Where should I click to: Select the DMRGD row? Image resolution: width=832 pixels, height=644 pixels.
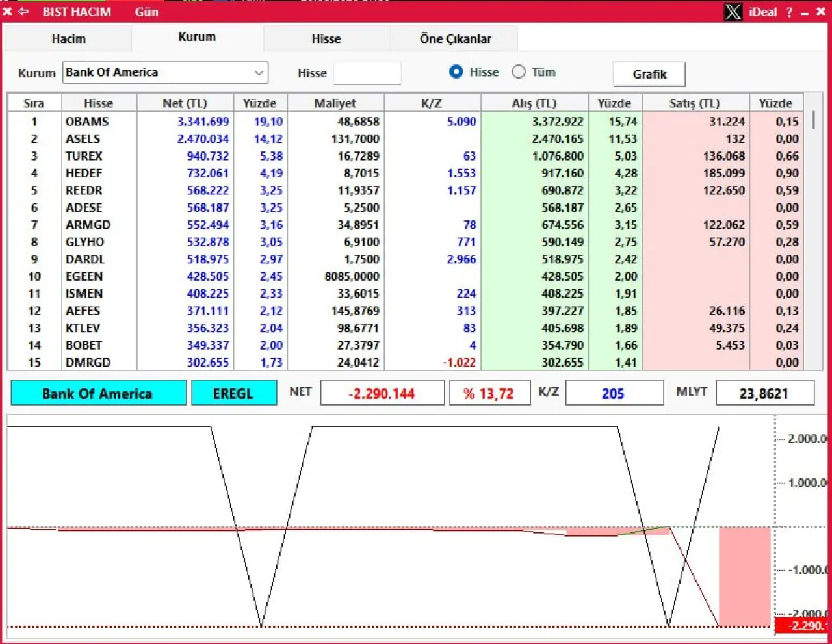405,363
